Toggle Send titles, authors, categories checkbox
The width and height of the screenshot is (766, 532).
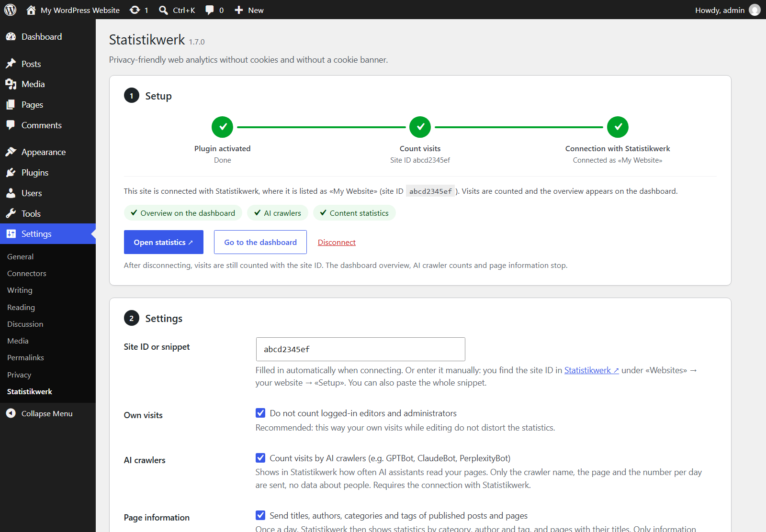[260, 515]
